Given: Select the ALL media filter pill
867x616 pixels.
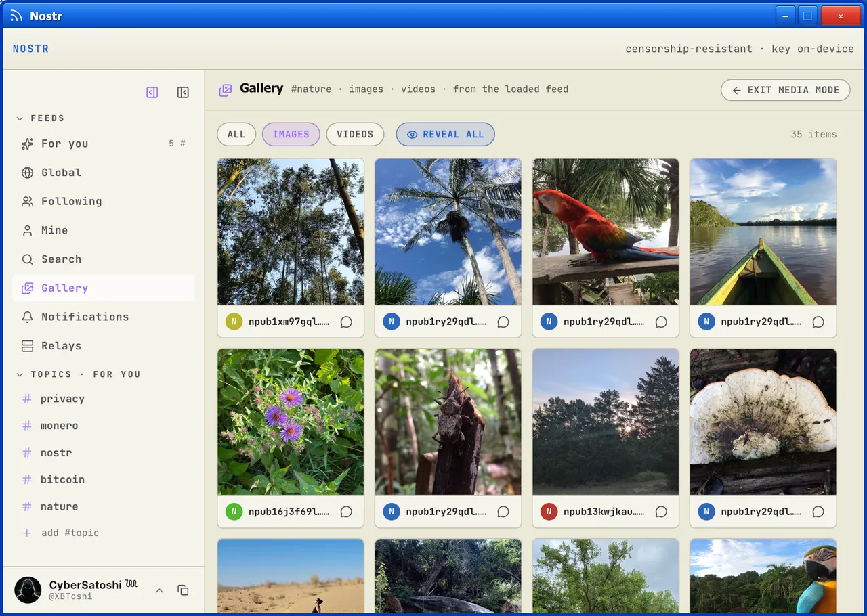Looking at the screenshot, I should (x=236, y=134).
